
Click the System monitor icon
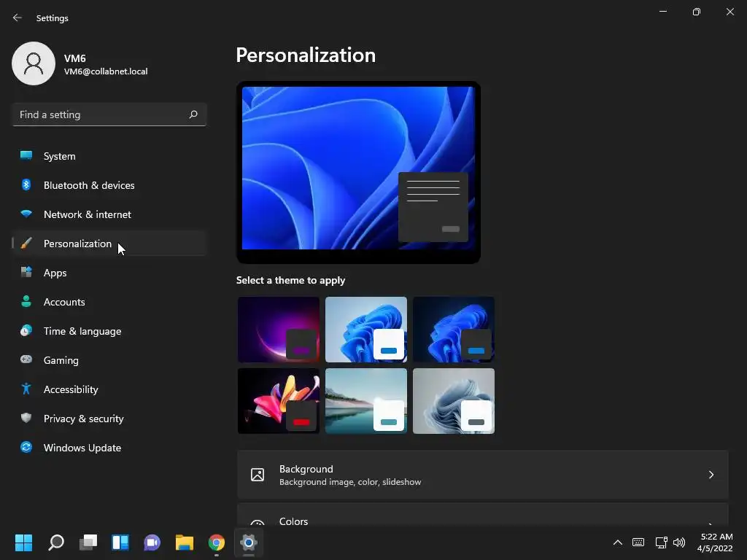tap(26, 156)
